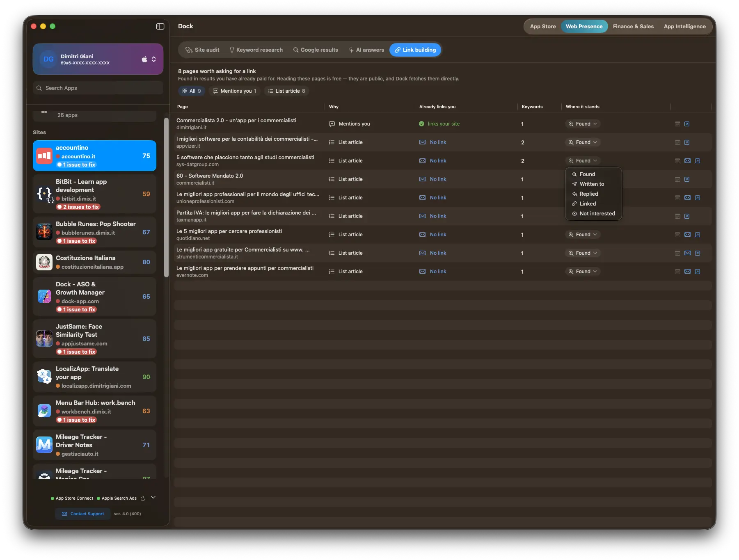Open the notes icon for the quotidiano.net row

677,235
